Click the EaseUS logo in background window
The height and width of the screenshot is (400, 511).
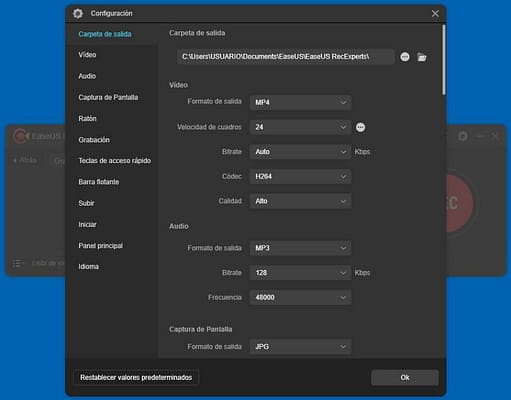[x=20, y=136]
